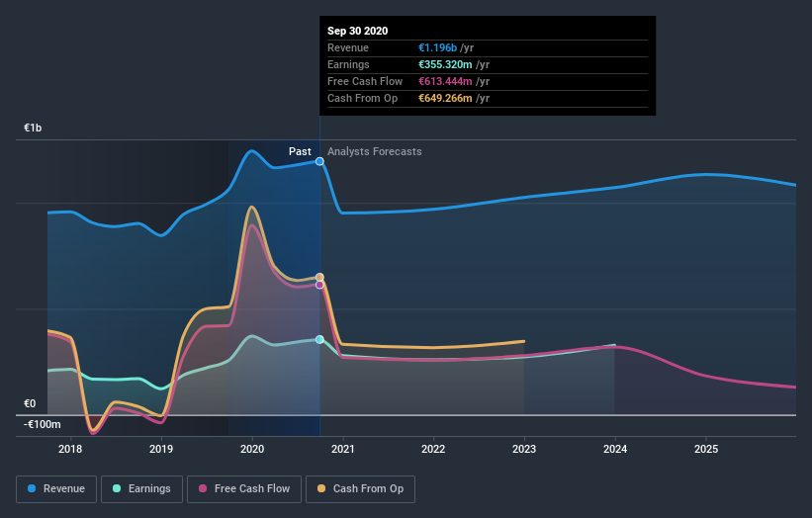Screen dimensions: 812x518
Task: Toggle the Earnings legend series
Action: point(141,489)
